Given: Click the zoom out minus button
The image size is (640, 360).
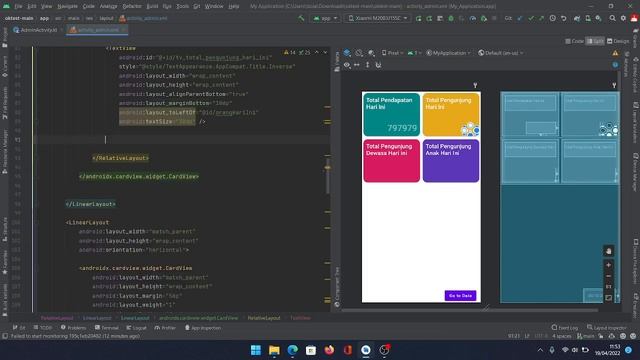Looking at the screenshot, I should coord(609,276).
